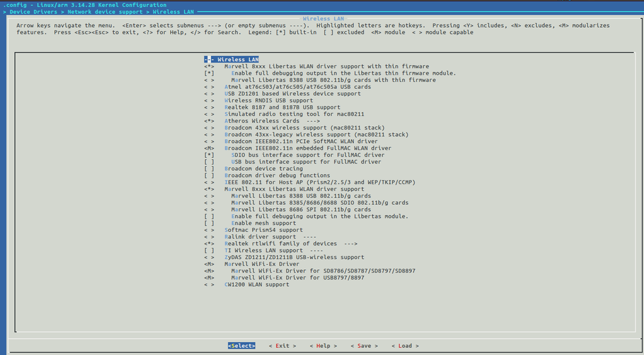Click the Save button
Image resolution: width=644 pixels, height=355 pixels.
364,346
